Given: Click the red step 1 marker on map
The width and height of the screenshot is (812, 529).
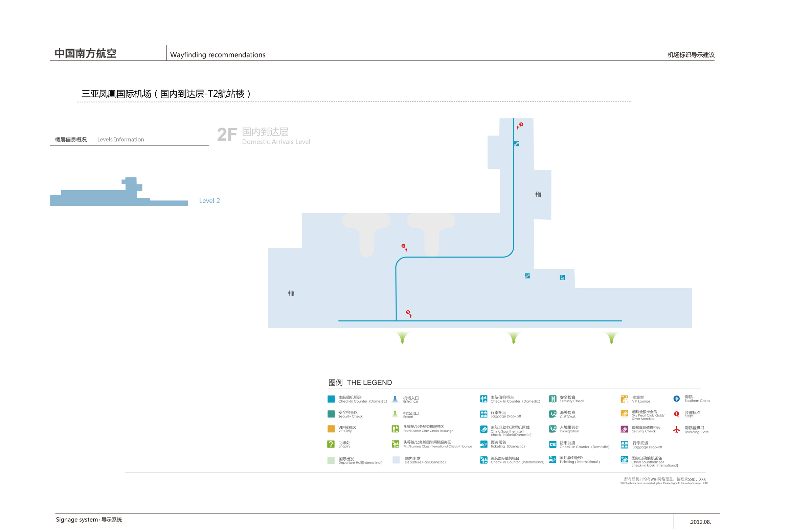Looking at the screenshot, I should pos(521,124).
